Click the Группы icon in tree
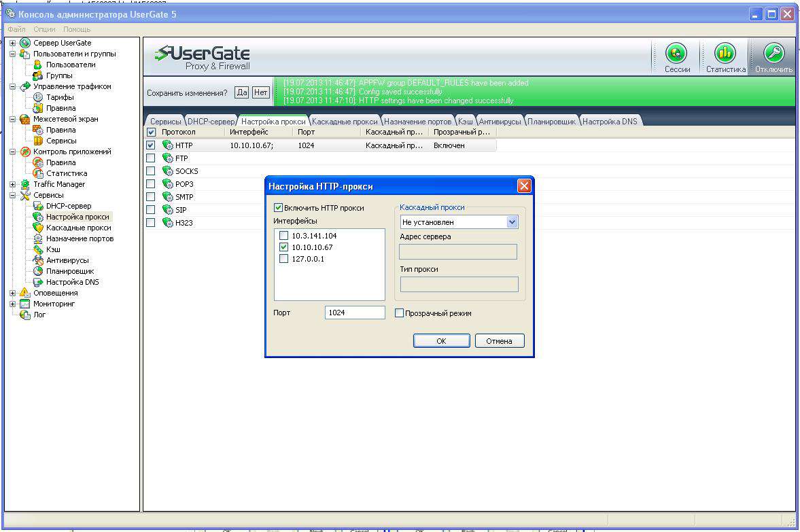This screenshot has width=800, height=532. (x=38, y=75)
